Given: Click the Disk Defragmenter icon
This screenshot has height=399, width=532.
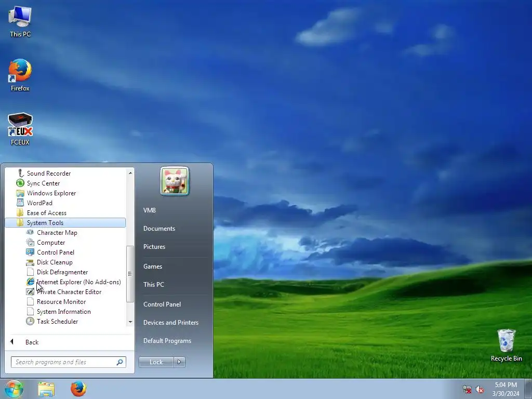Looking at the screenshot, I should (x=30, y=272).
